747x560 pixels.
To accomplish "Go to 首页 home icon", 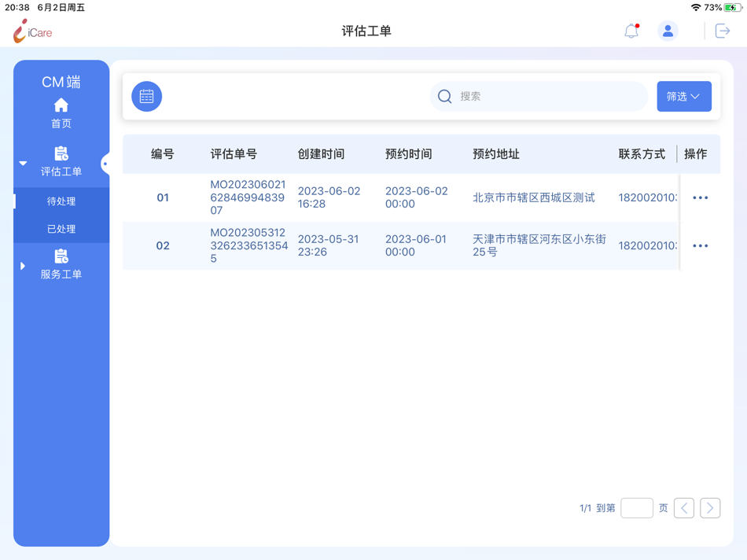I will pyautogui.click(x=61, y=105).
